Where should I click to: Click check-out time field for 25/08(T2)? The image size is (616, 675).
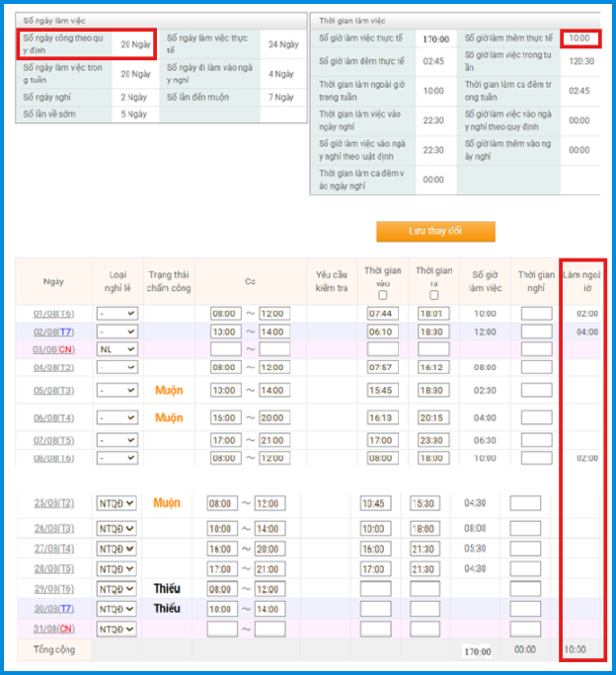(x=424, y=503)
